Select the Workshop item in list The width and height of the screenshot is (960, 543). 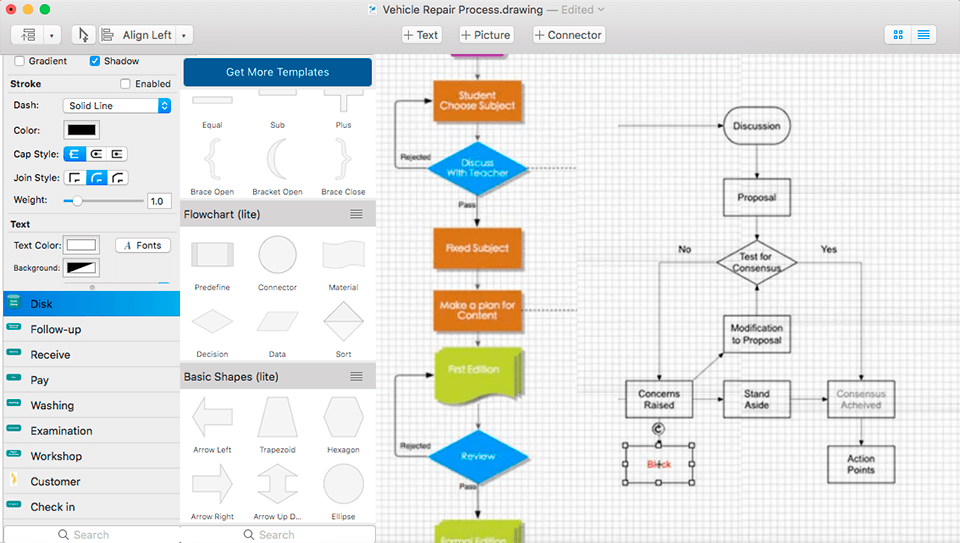pos(56,456)
